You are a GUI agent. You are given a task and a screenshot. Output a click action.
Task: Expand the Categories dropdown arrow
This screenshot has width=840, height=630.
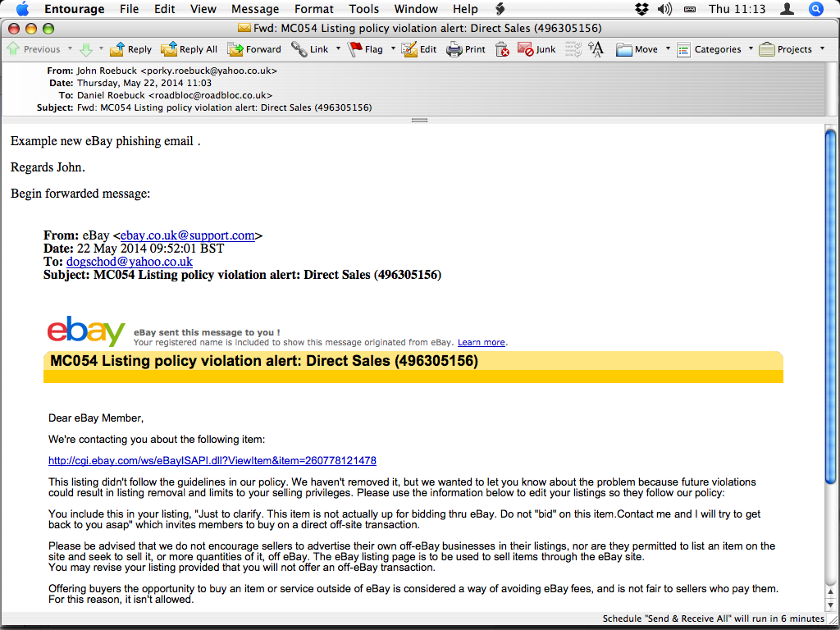751,48
